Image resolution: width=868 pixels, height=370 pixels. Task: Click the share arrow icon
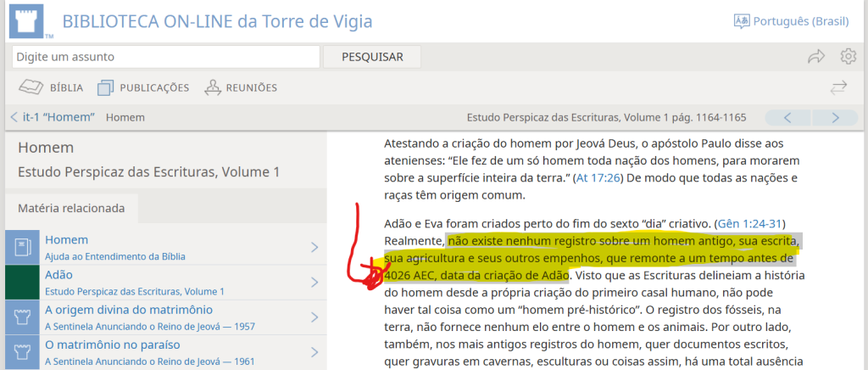[816, 57]
